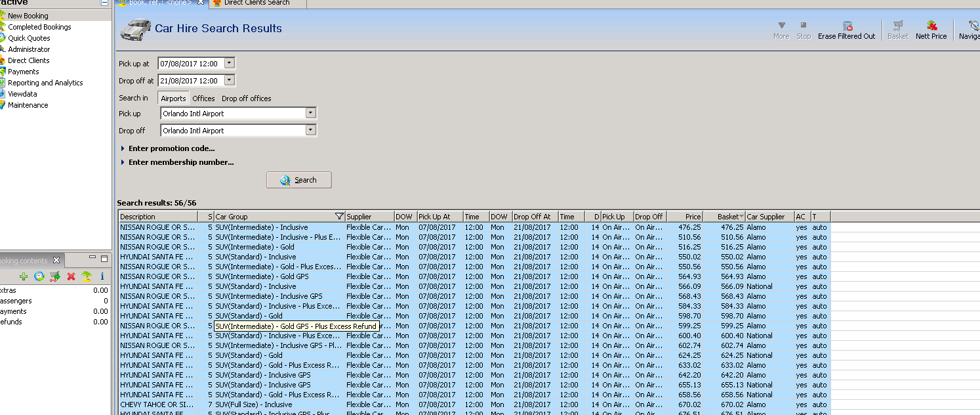The width and height of the screenshot is (980, 415).
Task: Click the Extras row in Booking contents
Action: 55,290
